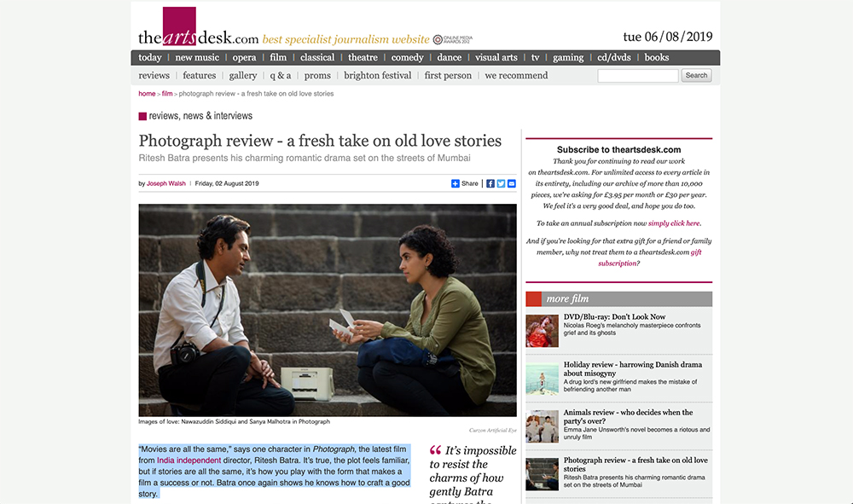Select the reviews sub-menu item
This screenshot has width=853, height=504.
154,76
